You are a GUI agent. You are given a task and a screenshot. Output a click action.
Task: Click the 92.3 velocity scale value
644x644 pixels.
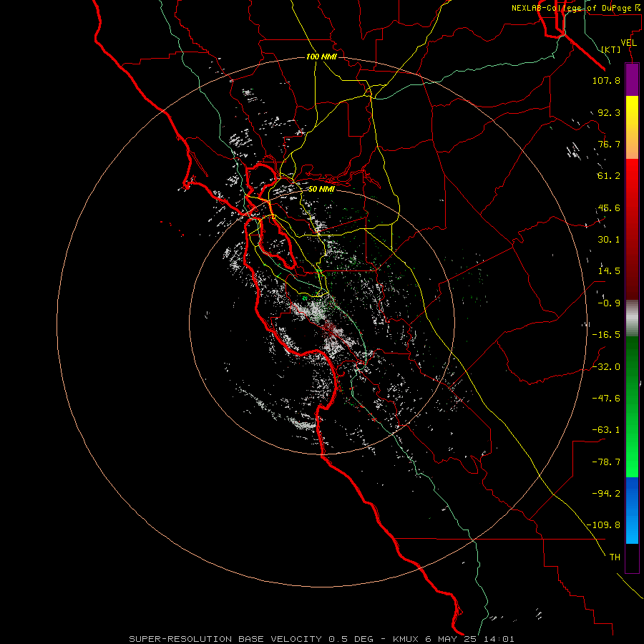609,112
